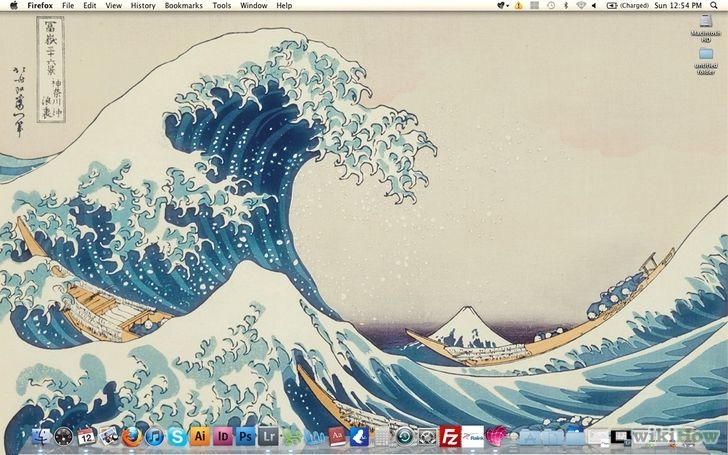
Task: Open the Dictionary (Aa) icon in Dock
Action: [x=337, y=437]
